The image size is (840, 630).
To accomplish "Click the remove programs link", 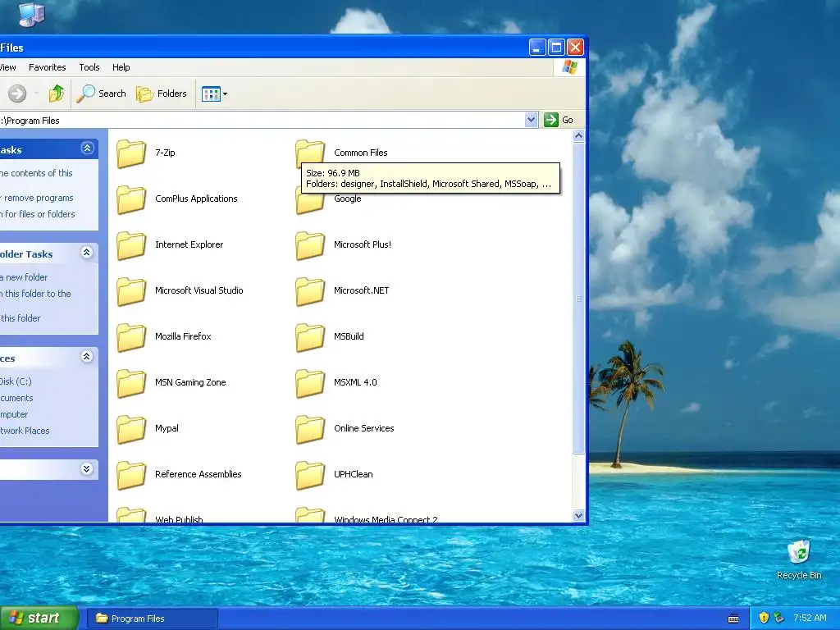I will 36,198.
